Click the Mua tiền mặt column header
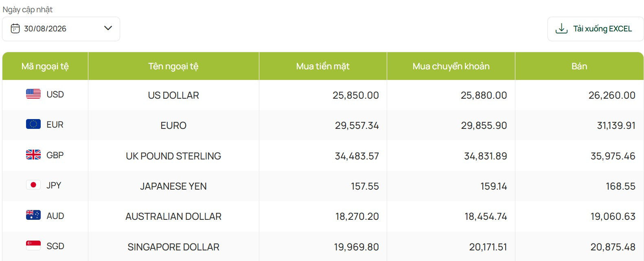The height and width of the screenshot is (261, 644). [323, 66]
